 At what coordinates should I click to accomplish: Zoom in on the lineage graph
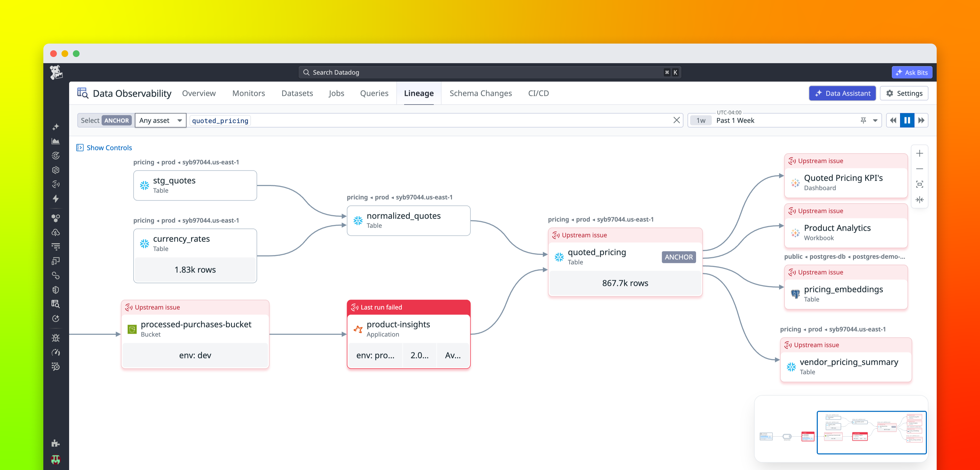pyautogui.click(x=919, y=154)
